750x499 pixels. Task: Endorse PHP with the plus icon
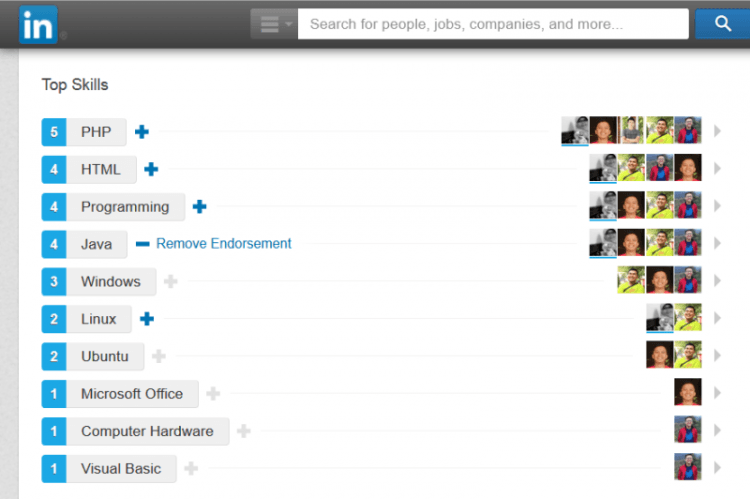(x=142, y=132)
